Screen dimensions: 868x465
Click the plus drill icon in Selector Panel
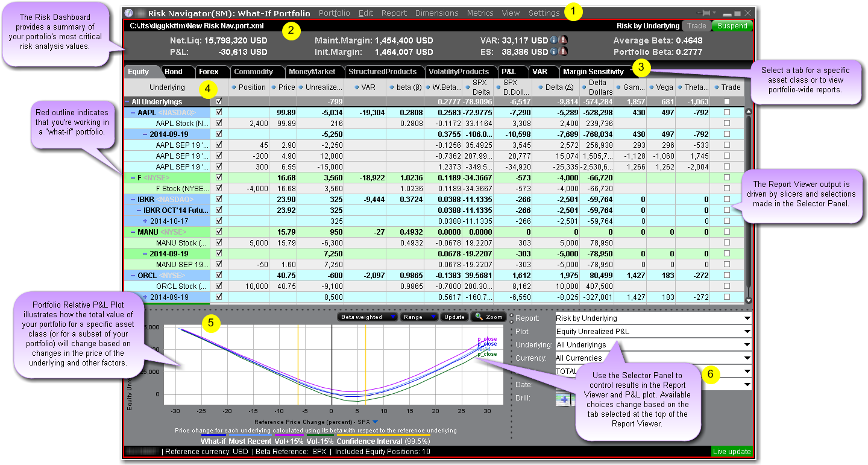563,399
